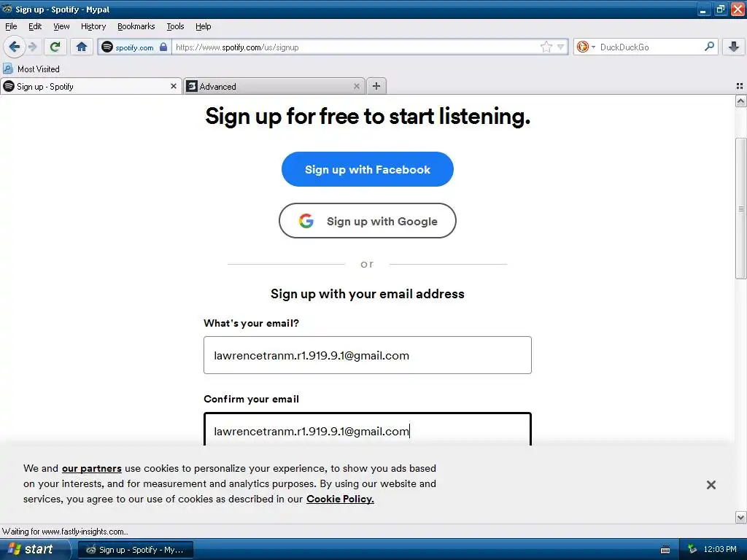747x560 pixels.
Task: Click the tab groups grid icon
Action: click(740, 86)
